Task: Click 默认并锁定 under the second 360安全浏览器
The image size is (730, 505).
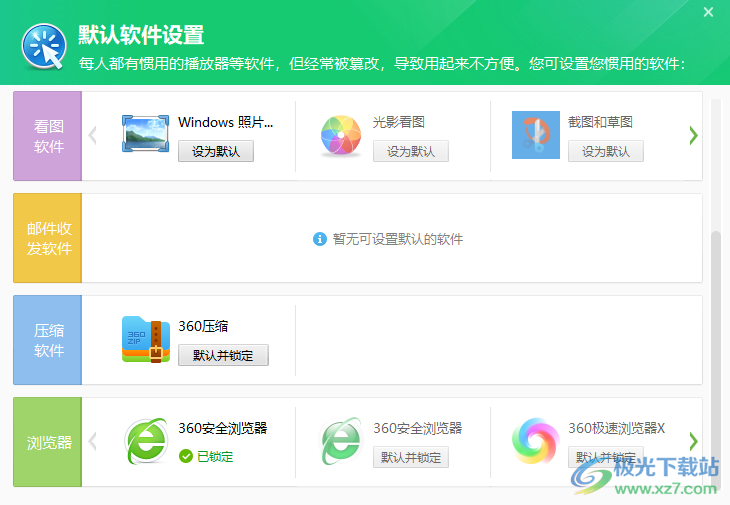Action: point(411,457)
